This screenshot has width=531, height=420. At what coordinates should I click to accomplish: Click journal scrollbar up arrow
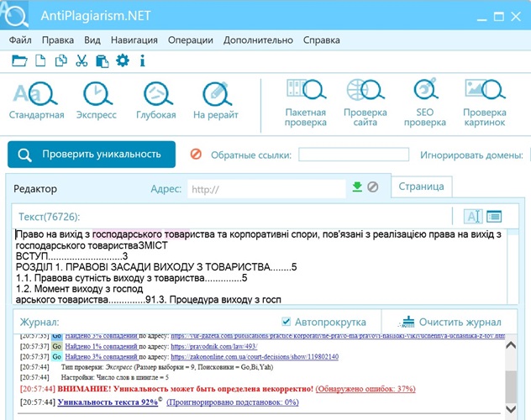pos(510,345)
